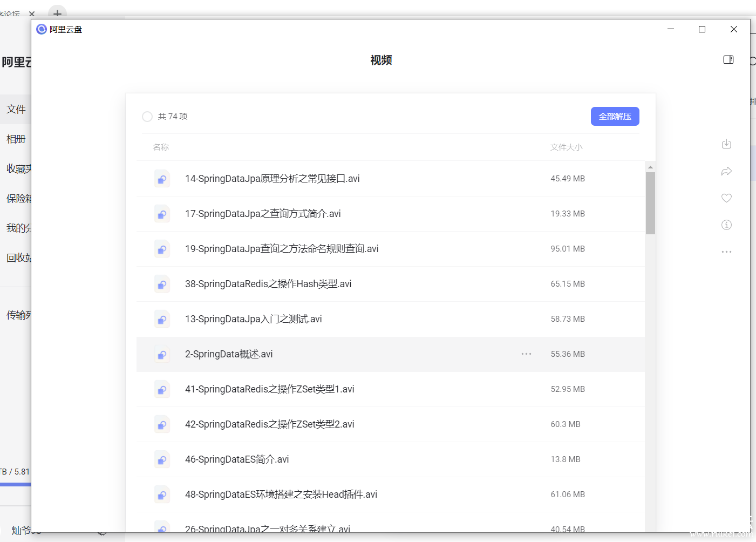Click the file icon of 14-SpringDataJpa原理分析之常见接口.avi

click(162, 179)
